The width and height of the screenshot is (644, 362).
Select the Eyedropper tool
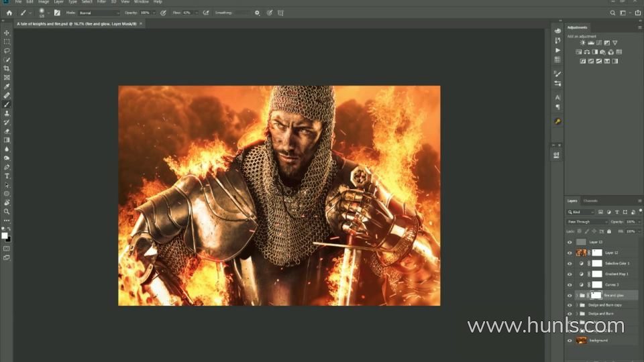tap(7, 86)
